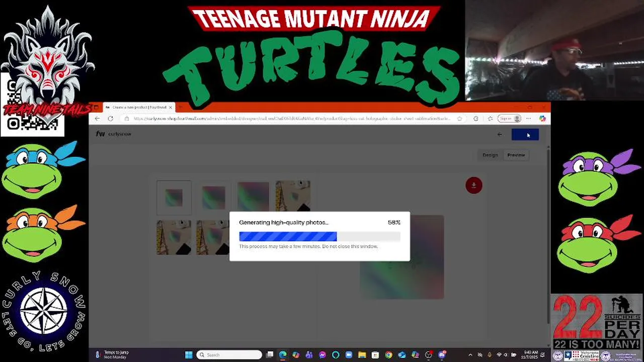Open Microsoft Edge from the taskbar

283,355
